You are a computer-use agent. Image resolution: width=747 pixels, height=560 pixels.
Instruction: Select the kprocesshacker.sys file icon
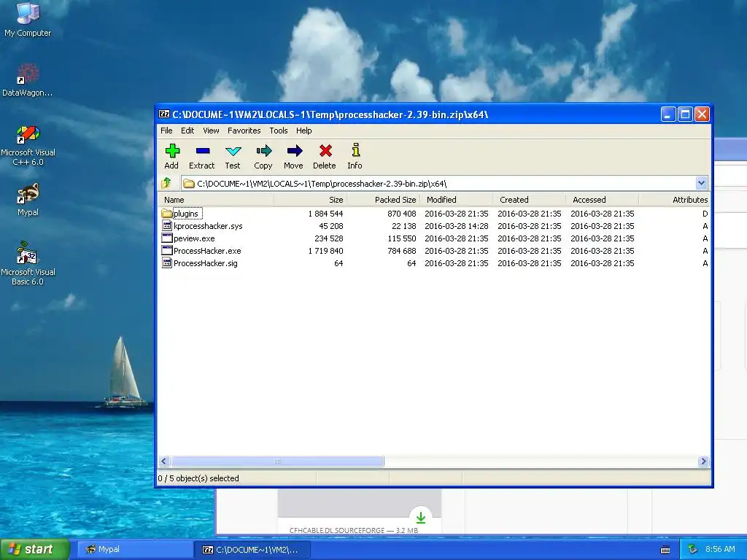167,226
